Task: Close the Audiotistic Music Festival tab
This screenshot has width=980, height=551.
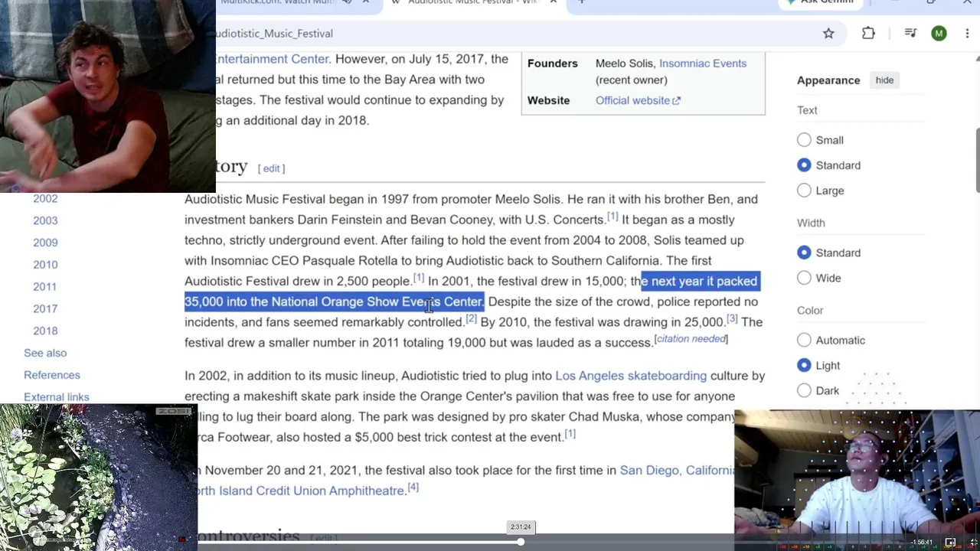Action: click(554, 2)
